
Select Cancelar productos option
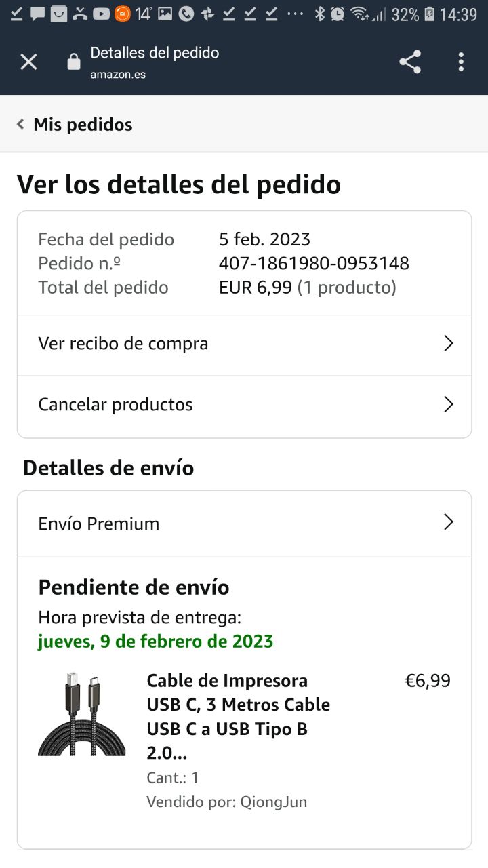[115, 405]
